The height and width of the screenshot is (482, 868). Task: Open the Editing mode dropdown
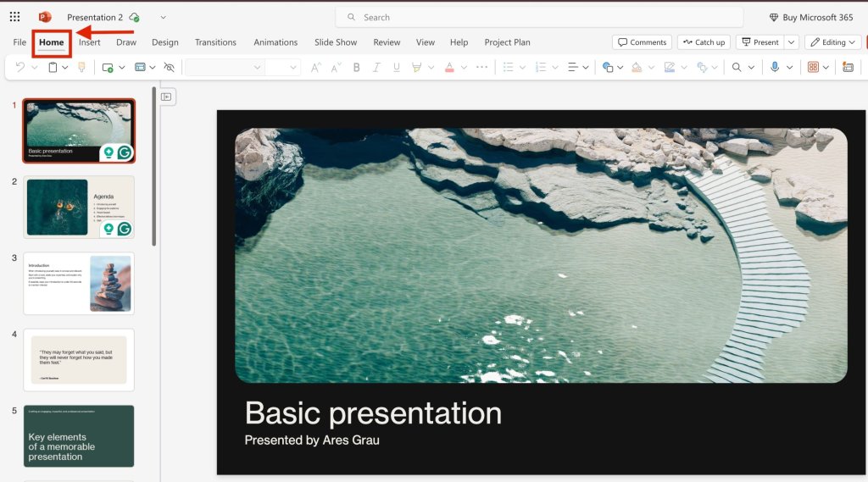click(x=834, y=42)
